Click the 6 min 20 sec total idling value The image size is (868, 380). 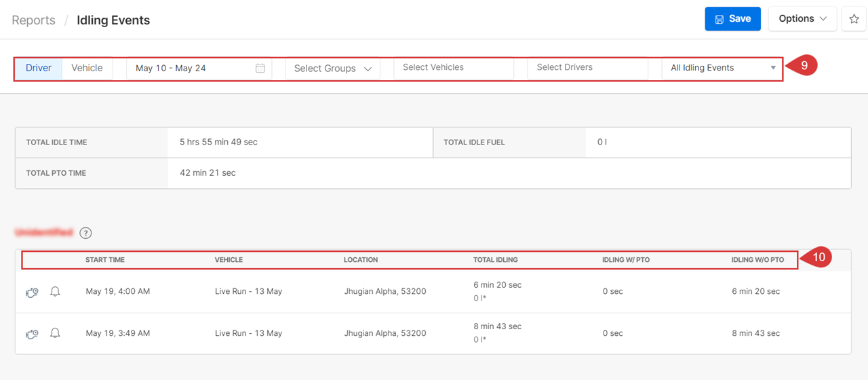coord(497,285)
